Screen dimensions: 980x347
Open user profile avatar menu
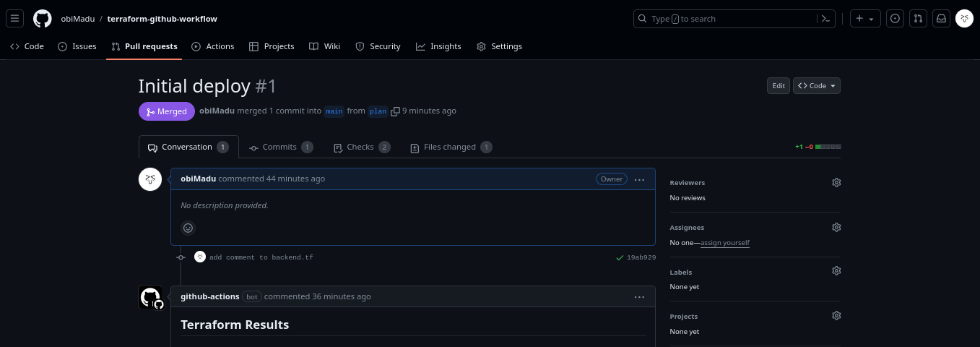(x=964, y=19)
